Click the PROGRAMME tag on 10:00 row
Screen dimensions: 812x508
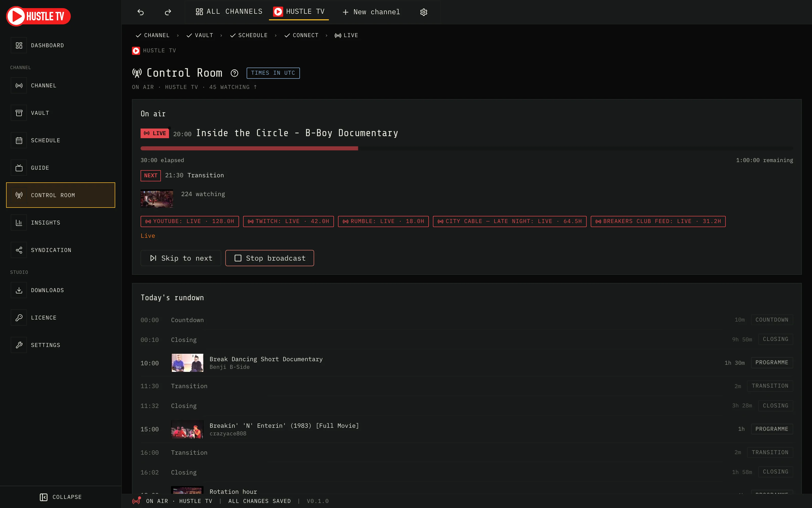(772, 362)
